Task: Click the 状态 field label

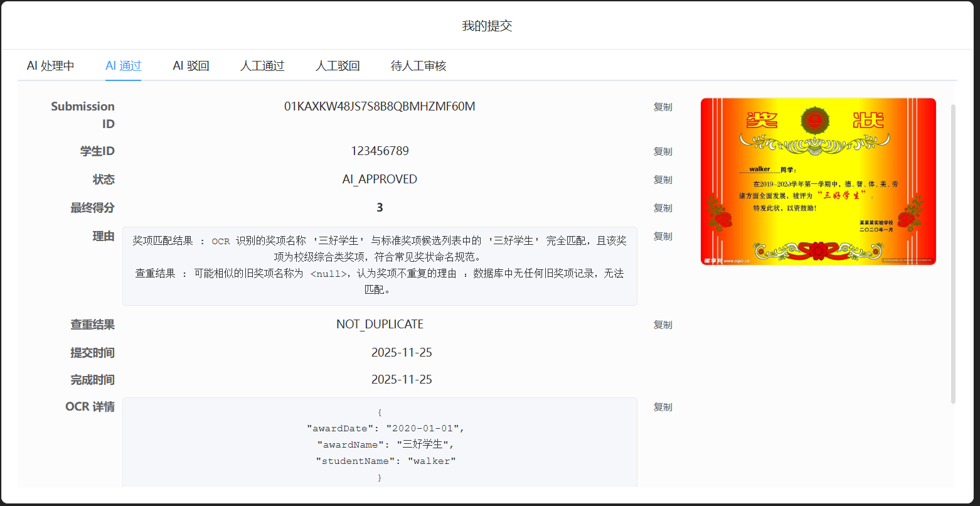Action: tap(104, 180)
